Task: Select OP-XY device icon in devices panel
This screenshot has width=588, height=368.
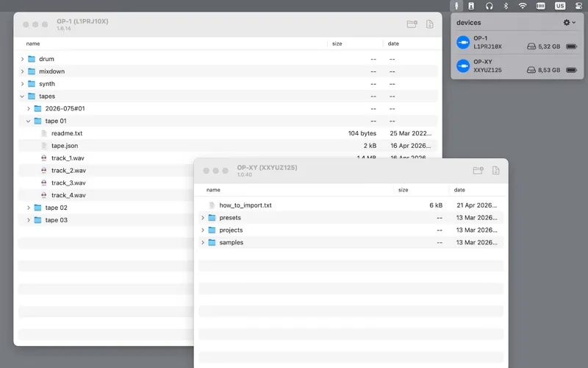Action: [463, 66]
